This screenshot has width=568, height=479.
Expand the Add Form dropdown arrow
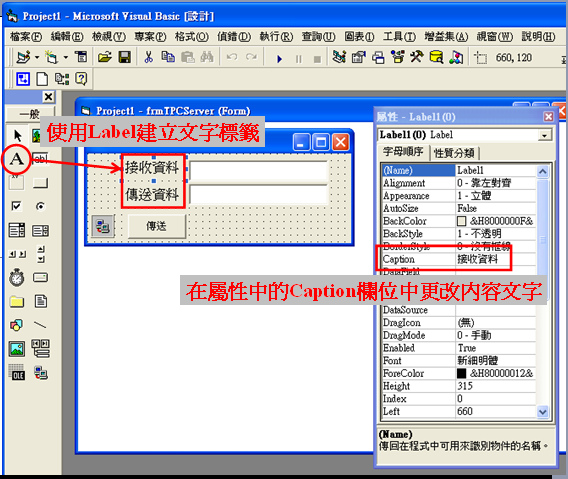[66, 58]
